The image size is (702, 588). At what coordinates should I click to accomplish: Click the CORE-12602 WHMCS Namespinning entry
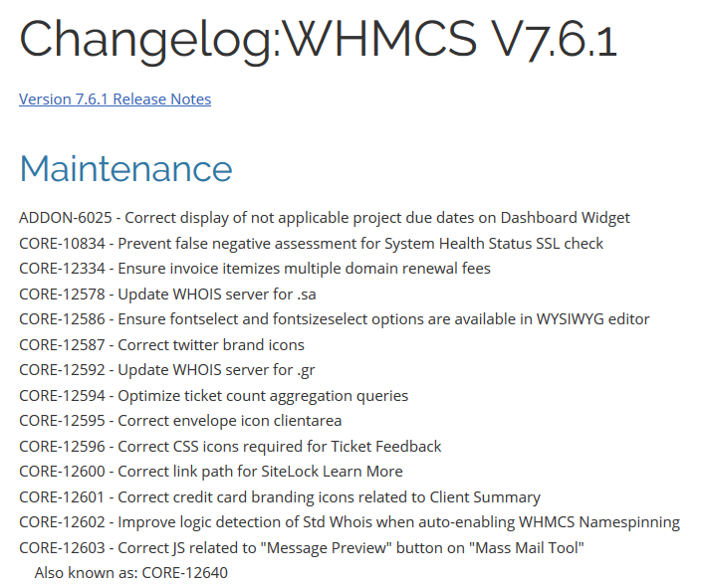pyautogui.click(x=350, y=522)
